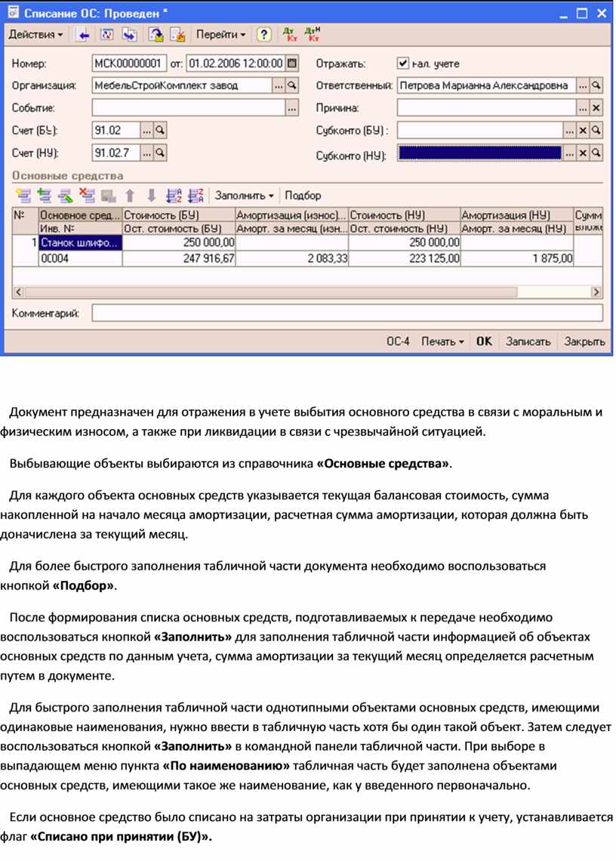The width and height of the screenshot is (616, 861).
Task: Open Организация record via magnifier icon
Action: coord(292,85)
